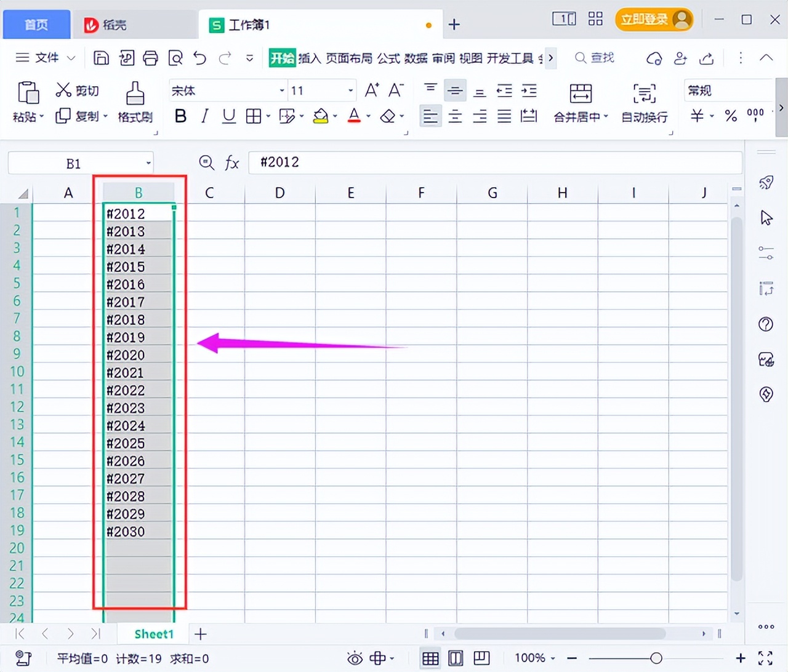
Task: Open fill color dropdown arrow
Action: (x=335, y=116)
